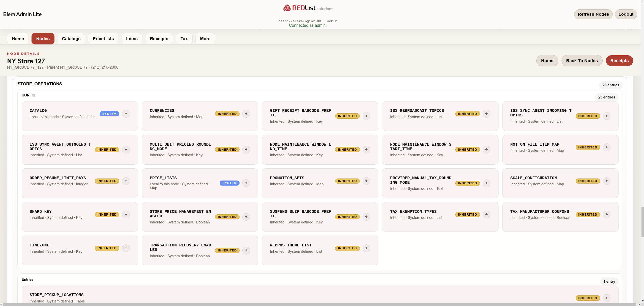
Task: Click plus icon on TIMEZONE card
Action: (x=126, y=248)
